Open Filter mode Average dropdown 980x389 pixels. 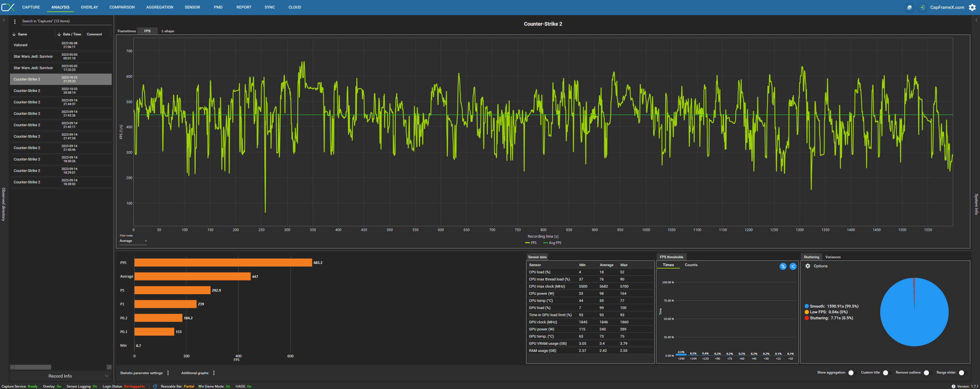(x=133, y=241)
